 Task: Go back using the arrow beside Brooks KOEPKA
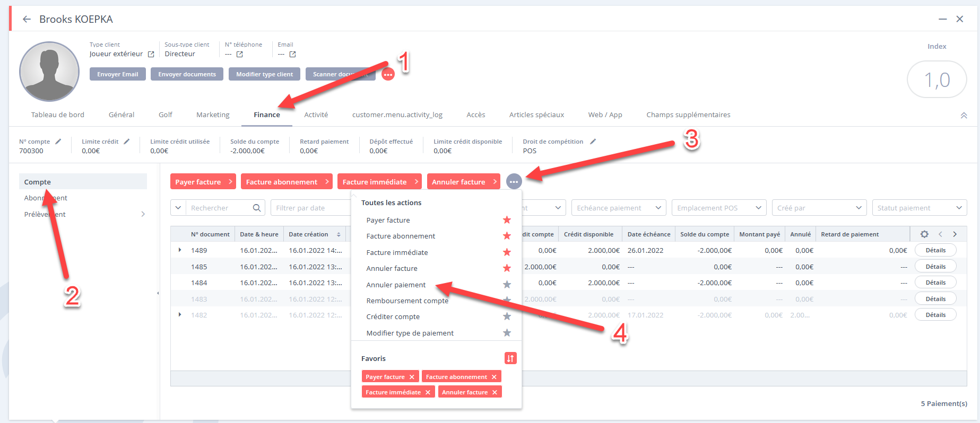point(27,19)
